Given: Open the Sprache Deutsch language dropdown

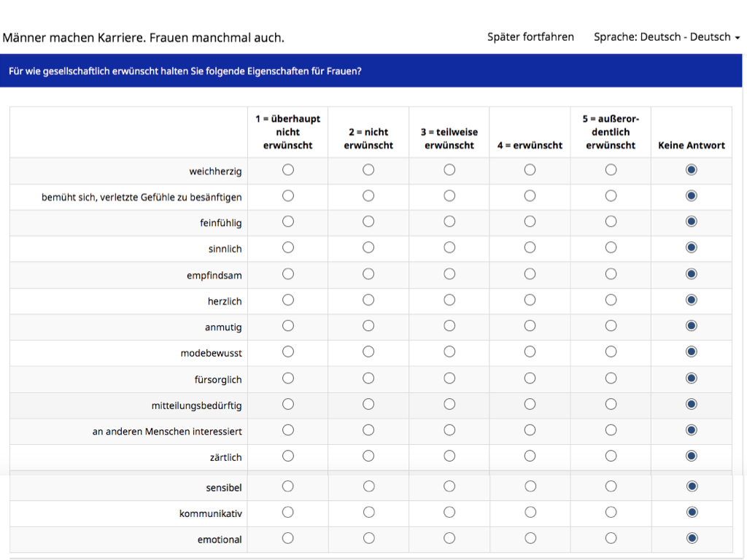Looking at the screenshot, I should (x=667, y=37).
